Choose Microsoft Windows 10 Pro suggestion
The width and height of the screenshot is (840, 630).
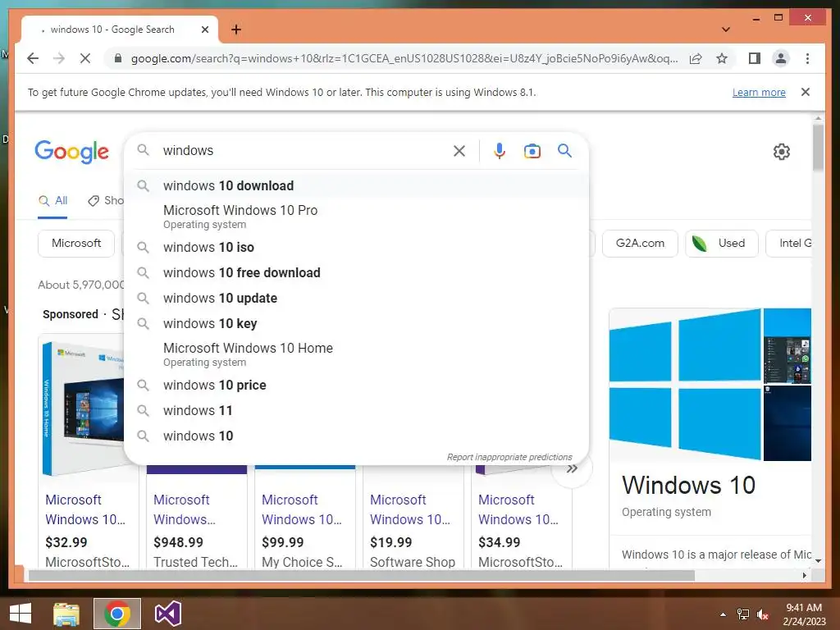(x=356, y=217)
